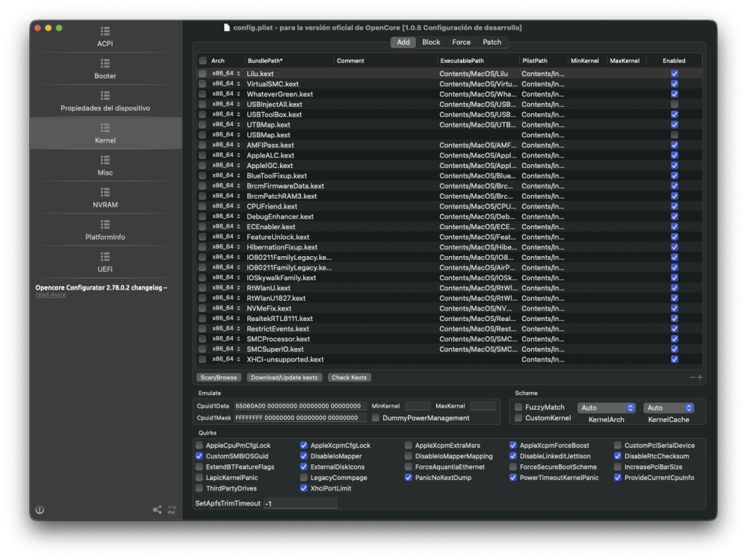
Task: Open the PlatformInfo section icon
Action: pos(105,225)
